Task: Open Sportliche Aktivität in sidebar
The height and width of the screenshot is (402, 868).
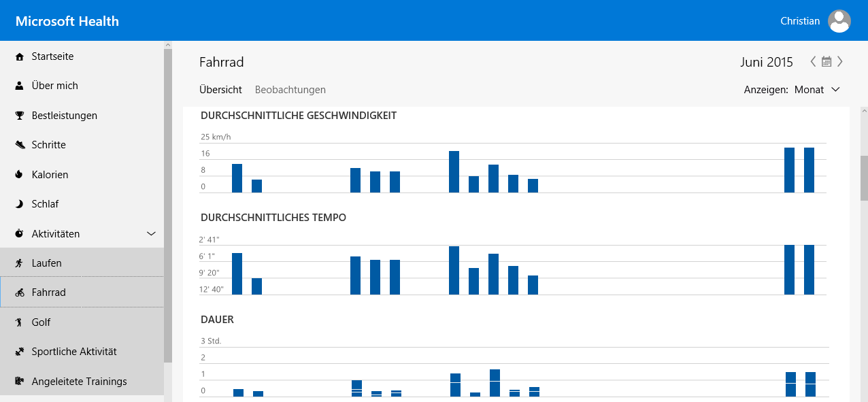Action: (x=74, y=352)
